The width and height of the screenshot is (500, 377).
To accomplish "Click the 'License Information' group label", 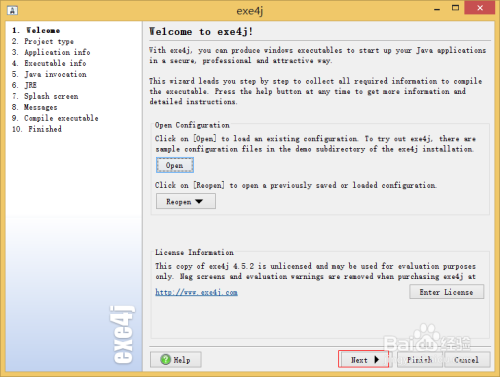I will [194, 252].
